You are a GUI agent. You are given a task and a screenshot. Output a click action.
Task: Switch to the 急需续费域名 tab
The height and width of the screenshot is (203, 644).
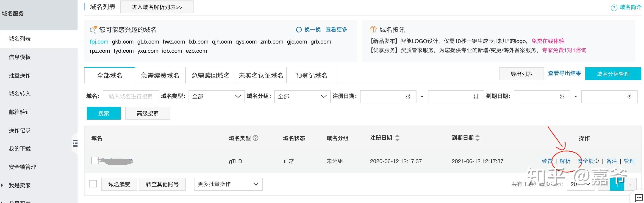pos(160,75)
